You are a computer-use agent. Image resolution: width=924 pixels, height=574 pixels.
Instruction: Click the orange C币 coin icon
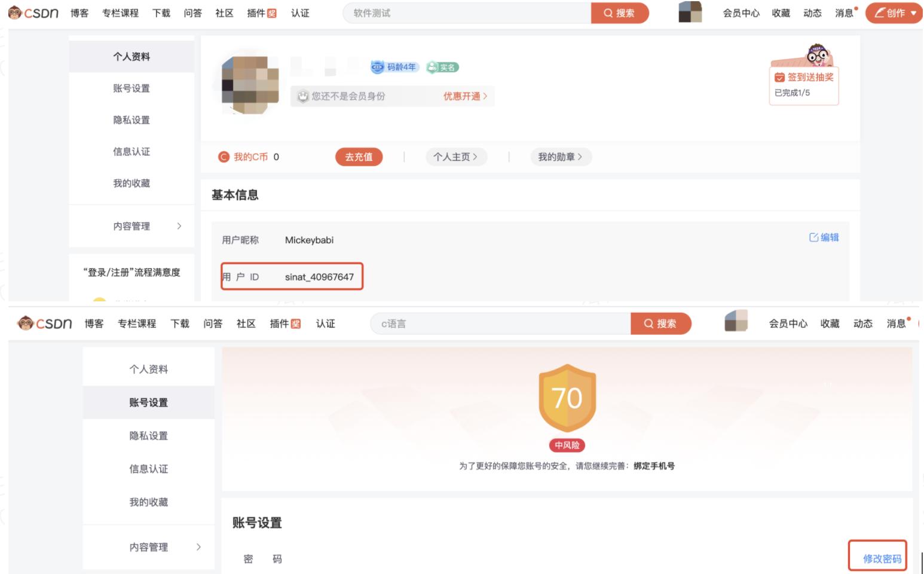pos(224,157)
